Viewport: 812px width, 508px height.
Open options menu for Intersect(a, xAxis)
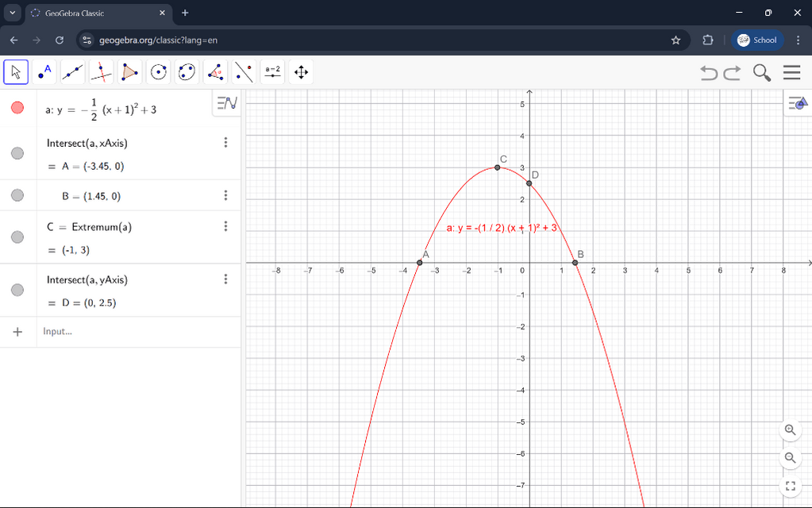pos(225,142)
